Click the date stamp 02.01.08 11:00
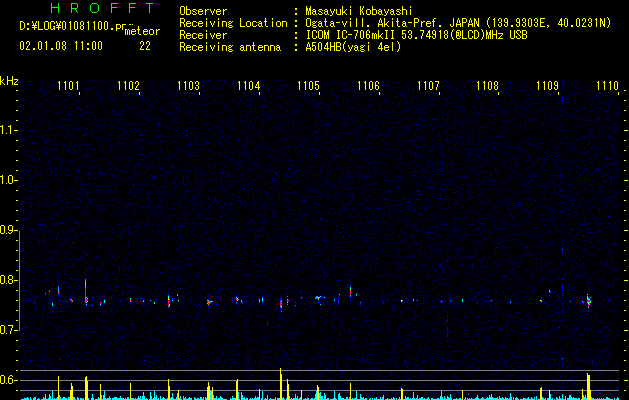This screenshot has width=629, height=400. pyautogui.click(x=61, y=46)
